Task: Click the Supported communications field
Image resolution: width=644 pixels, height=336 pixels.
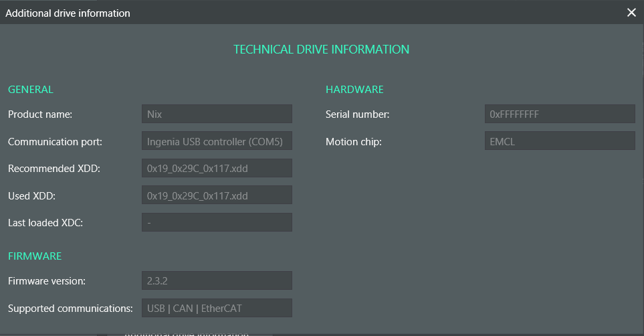Action: 217,308
